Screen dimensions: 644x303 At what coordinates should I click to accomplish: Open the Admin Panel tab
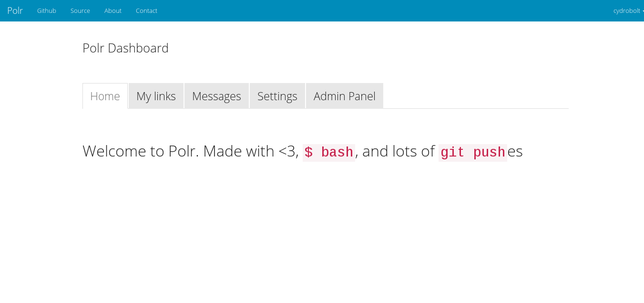344,96
